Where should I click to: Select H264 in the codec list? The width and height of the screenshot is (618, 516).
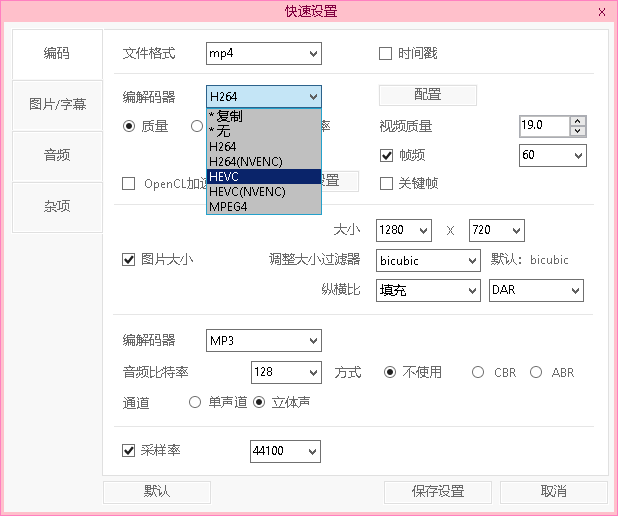(264, 146)
